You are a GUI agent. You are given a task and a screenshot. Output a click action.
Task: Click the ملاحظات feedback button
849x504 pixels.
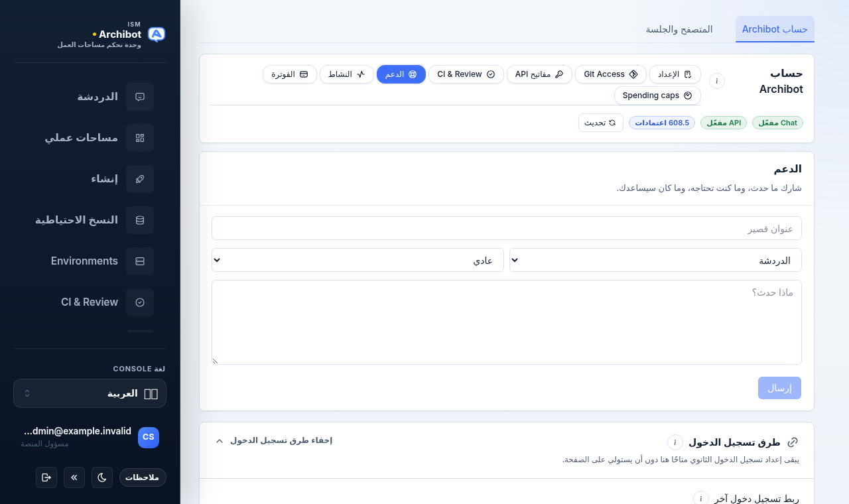[143, 477]
